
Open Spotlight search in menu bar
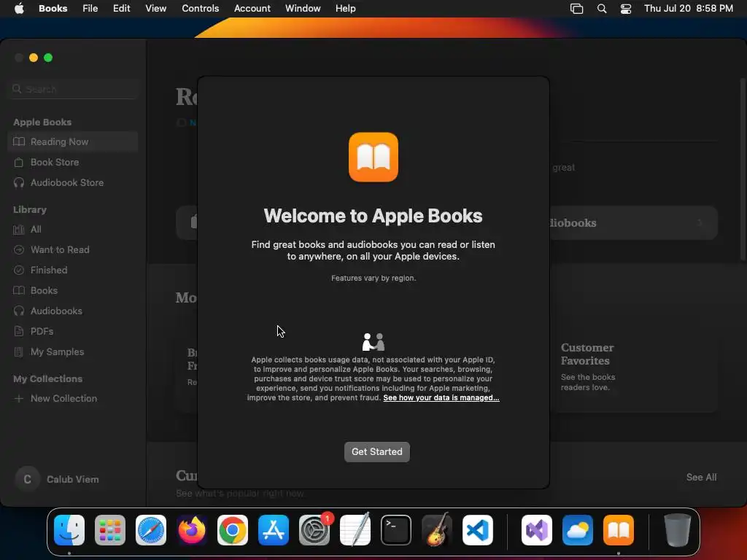[x=602, y=9]
